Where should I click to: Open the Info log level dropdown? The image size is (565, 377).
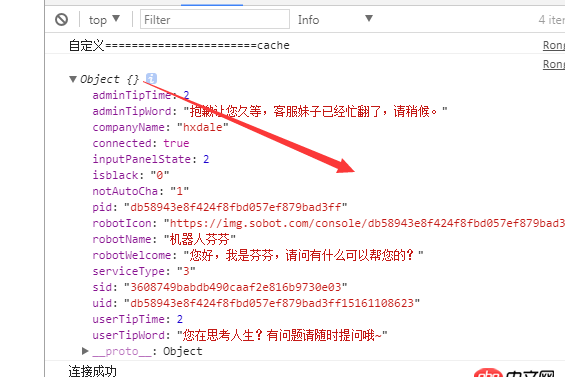(x=335, y=19)
